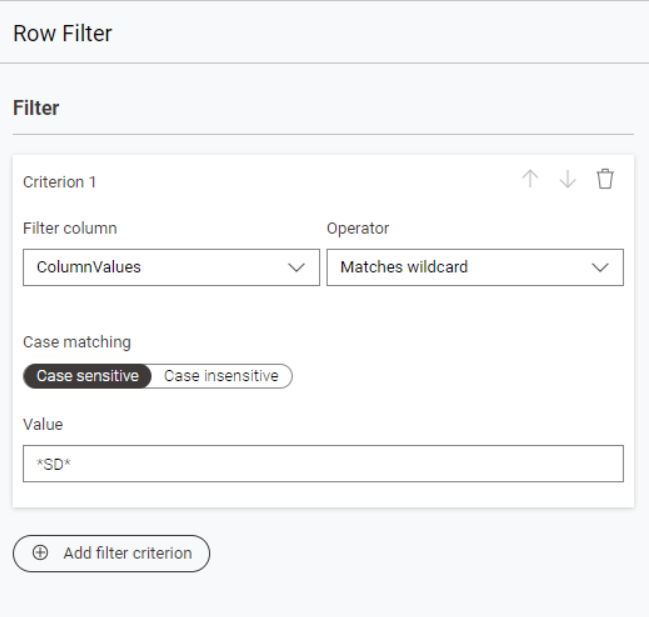Delete Criterion 1 using trash icon

[605, 179]
